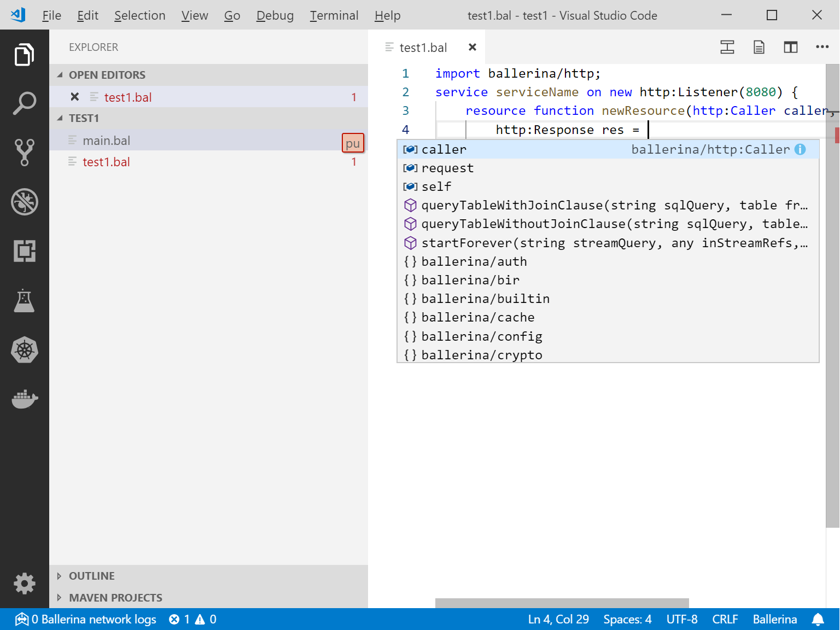Click line number 1 in gutter
This screenshot has height=630, width=840.
click(405, 73)
